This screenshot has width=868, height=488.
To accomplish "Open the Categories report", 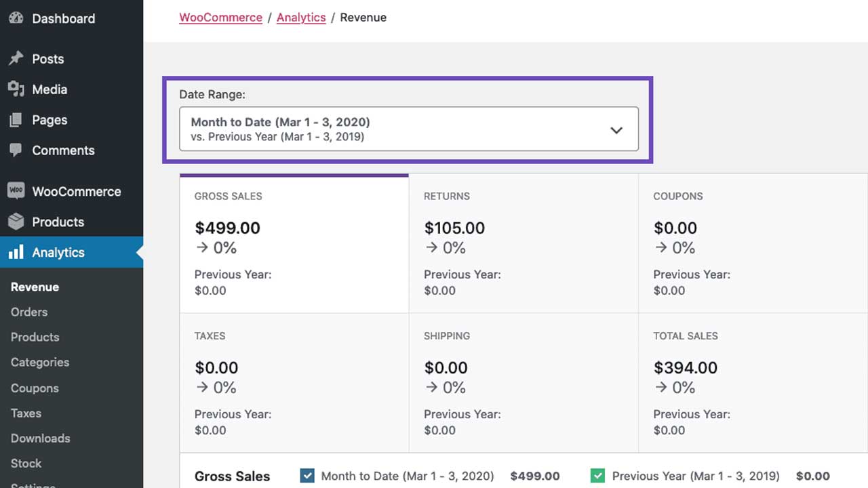I will click(x=39, y=362).
